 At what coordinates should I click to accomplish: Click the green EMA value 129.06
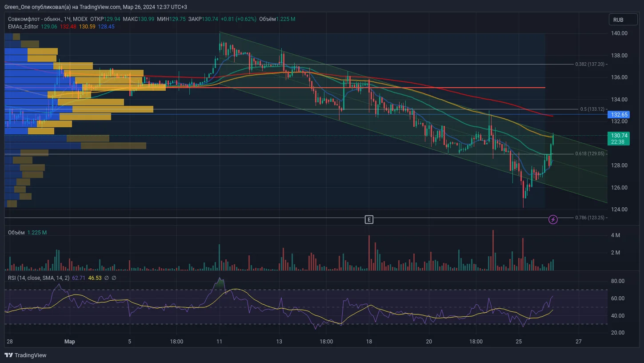tap(49, 27)
